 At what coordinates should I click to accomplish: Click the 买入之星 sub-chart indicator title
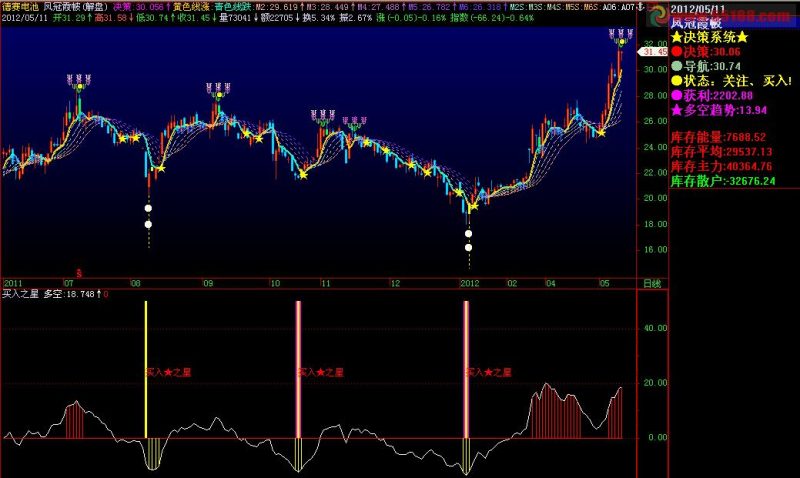20,294
